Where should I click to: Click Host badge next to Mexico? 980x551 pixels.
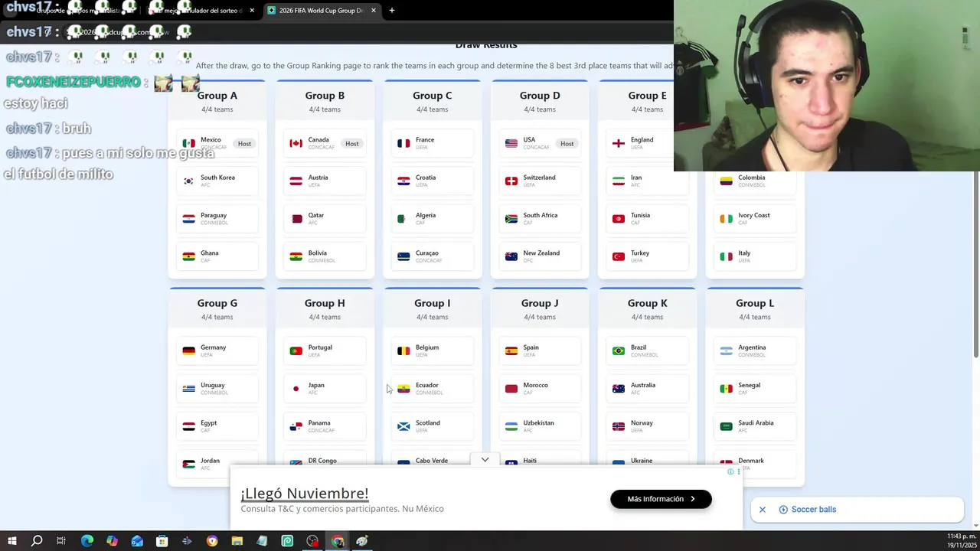click(x=244, y=144)
